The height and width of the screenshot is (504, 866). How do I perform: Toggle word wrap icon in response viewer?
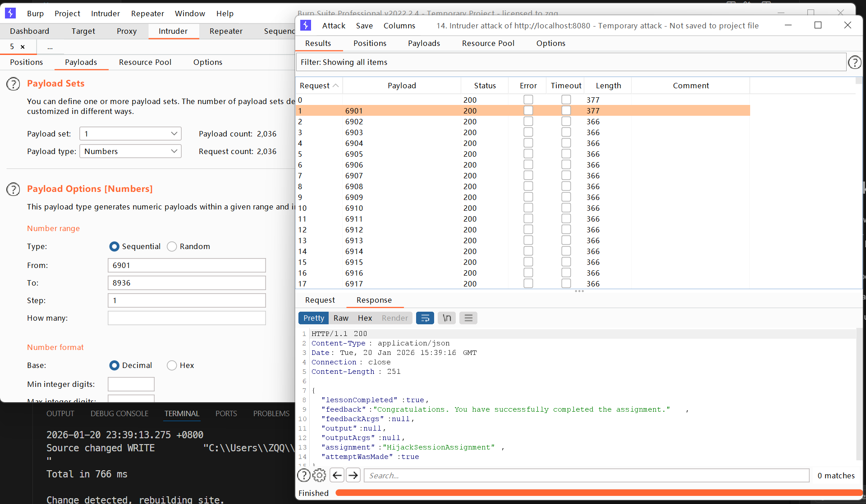click(425, 318)
